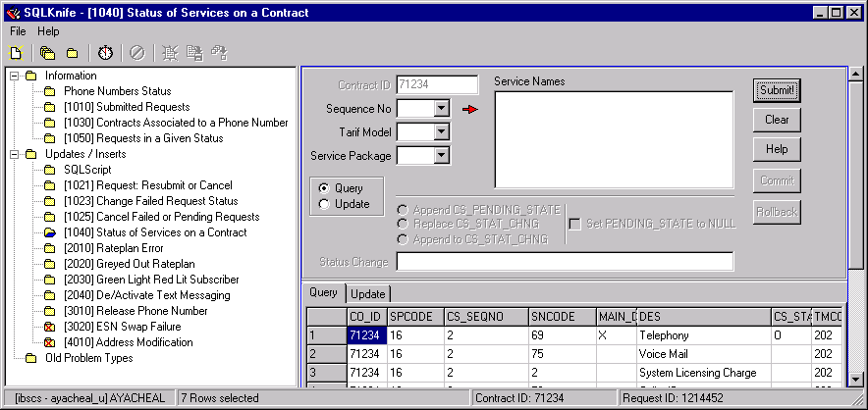Switch to the Update results tab
The height and width of the screenshot is (410, 868).
point(368,293)
